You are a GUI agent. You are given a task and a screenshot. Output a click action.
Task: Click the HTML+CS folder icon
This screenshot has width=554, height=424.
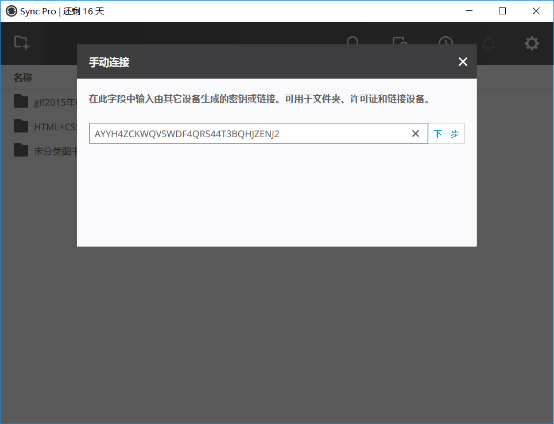(21, 125)
